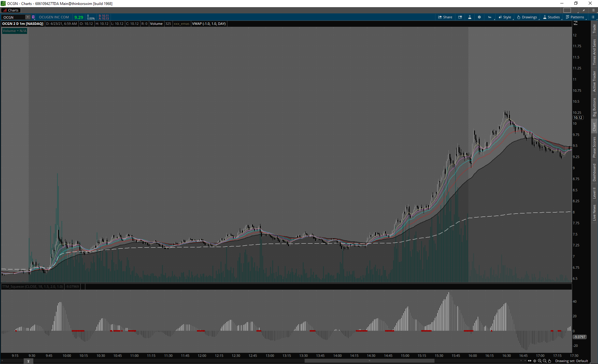The image size is (598, 364).
Task: Open the Studies menu
Action: click(x=551, y=17)
